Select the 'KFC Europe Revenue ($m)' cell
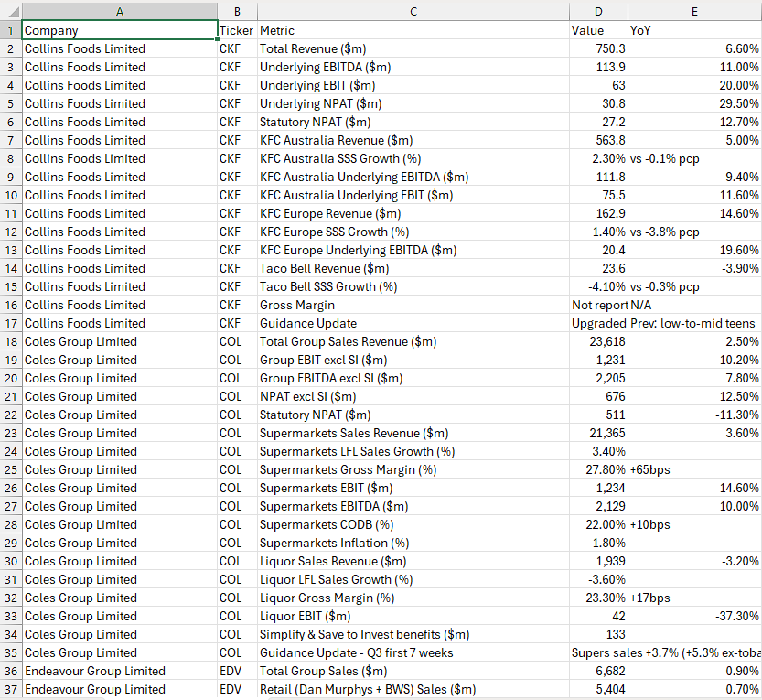Image resolution: width=762 pixels, height=700 pixels. [x=413, y=213]
